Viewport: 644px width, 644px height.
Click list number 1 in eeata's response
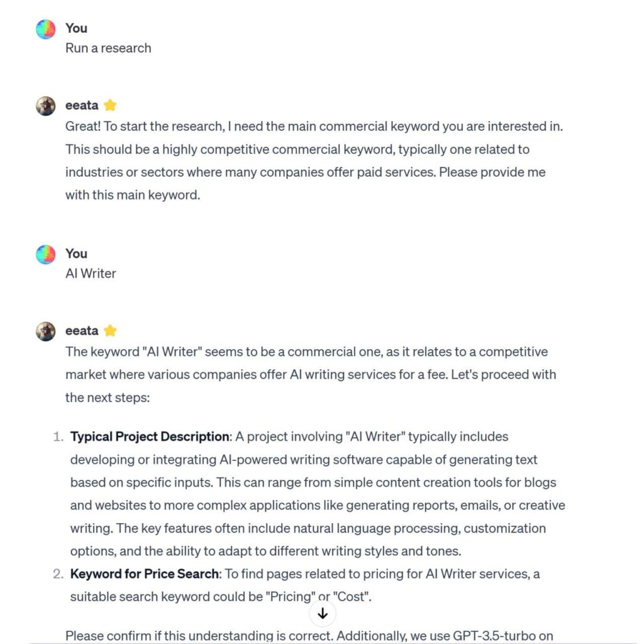(58, 436)
